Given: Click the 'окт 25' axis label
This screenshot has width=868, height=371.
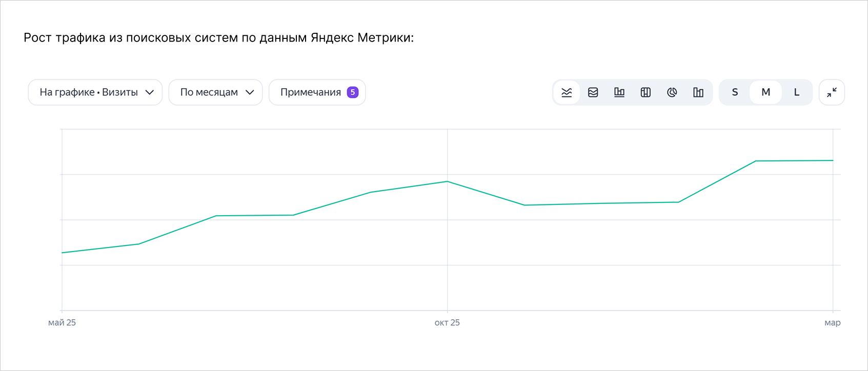Looking at the screenshot, I should pos(447,323).
